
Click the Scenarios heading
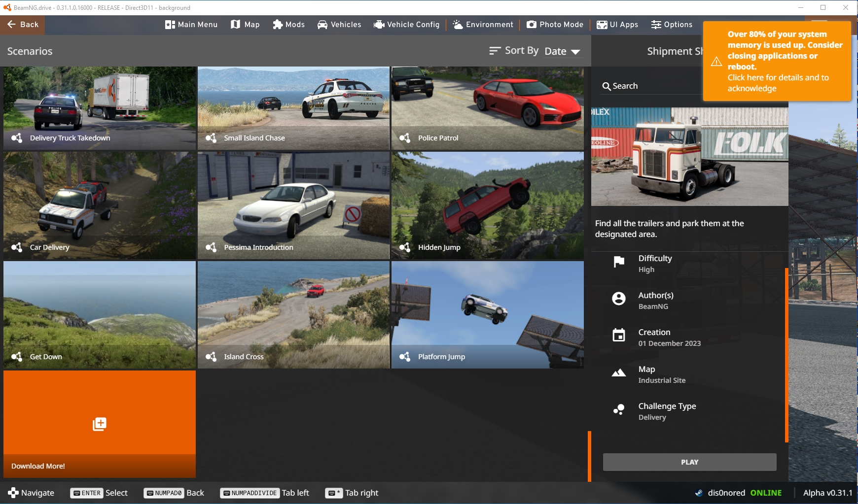(30, 51)
